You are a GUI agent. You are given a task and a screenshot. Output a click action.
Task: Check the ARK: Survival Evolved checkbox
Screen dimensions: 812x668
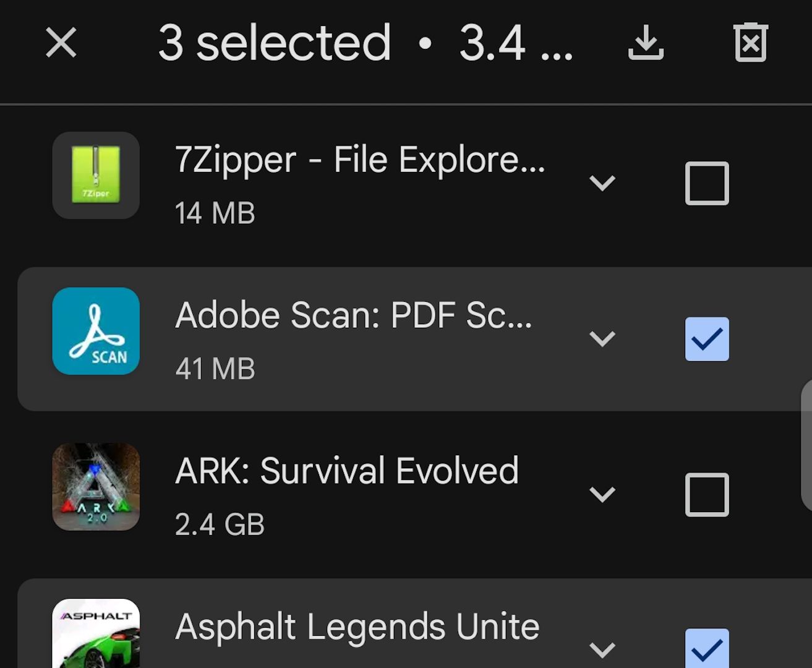[707, 495]
